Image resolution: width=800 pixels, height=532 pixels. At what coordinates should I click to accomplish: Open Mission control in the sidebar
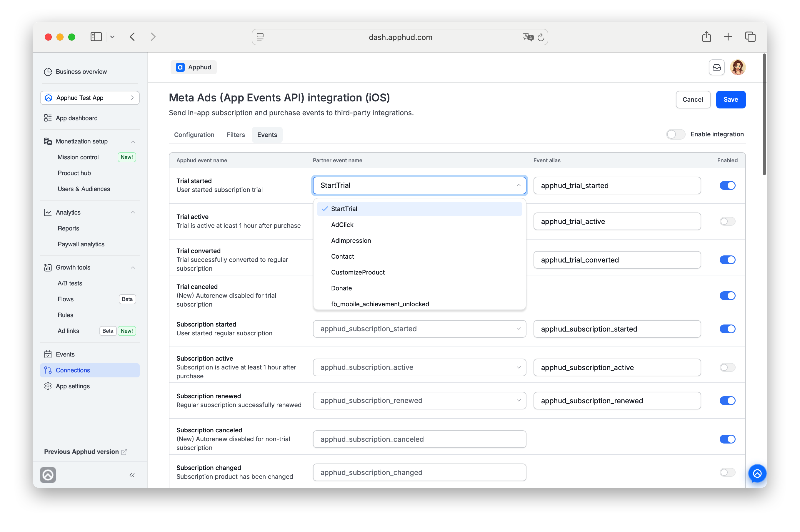click(x=78, y=157)
